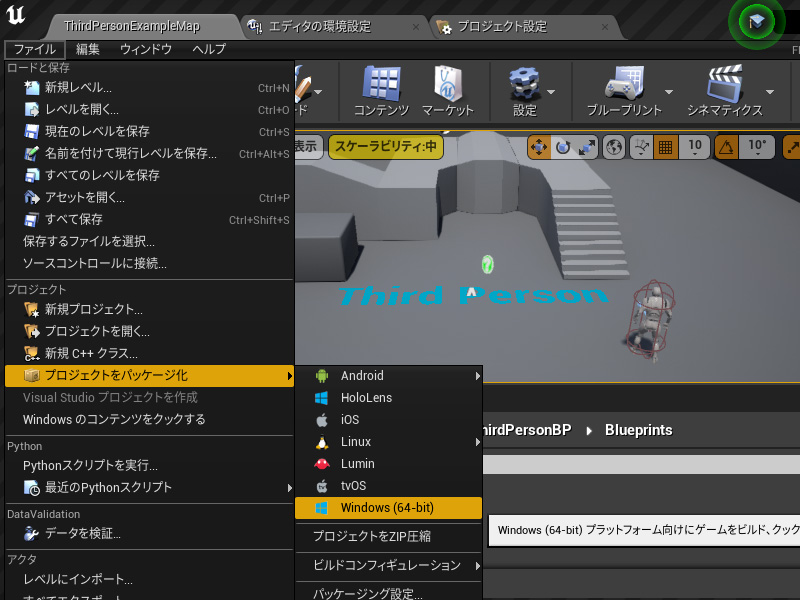Toggle grid snapping in viewport
800x600 pixels.
666,147
